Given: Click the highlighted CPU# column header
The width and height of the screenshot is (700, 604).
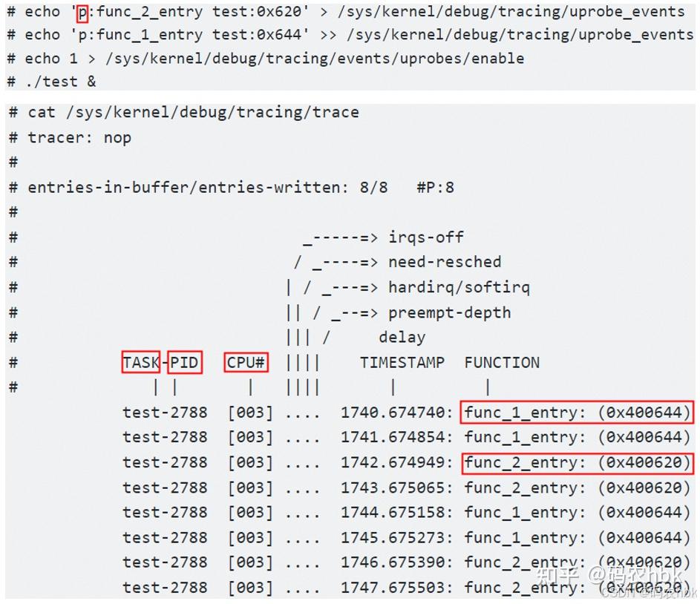Looking at the screenshot, I should click(245, 362).
